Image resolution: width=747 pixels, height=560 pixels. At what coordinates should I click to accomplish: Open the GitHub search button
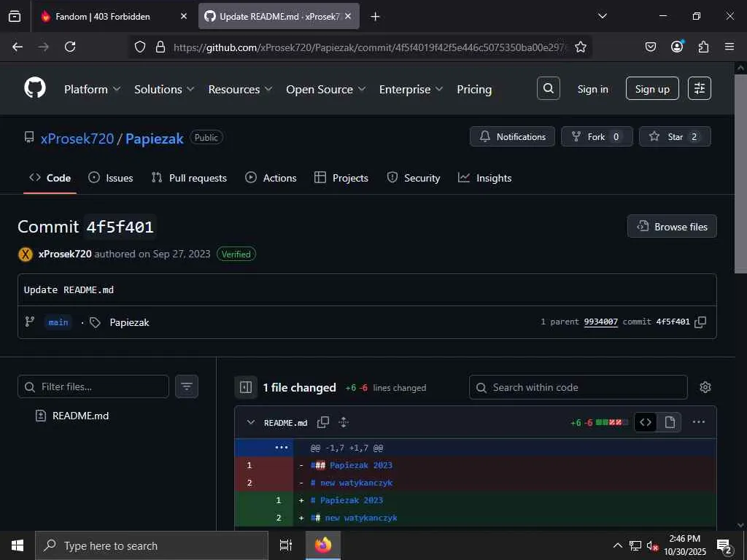click(x=549, y=88)
